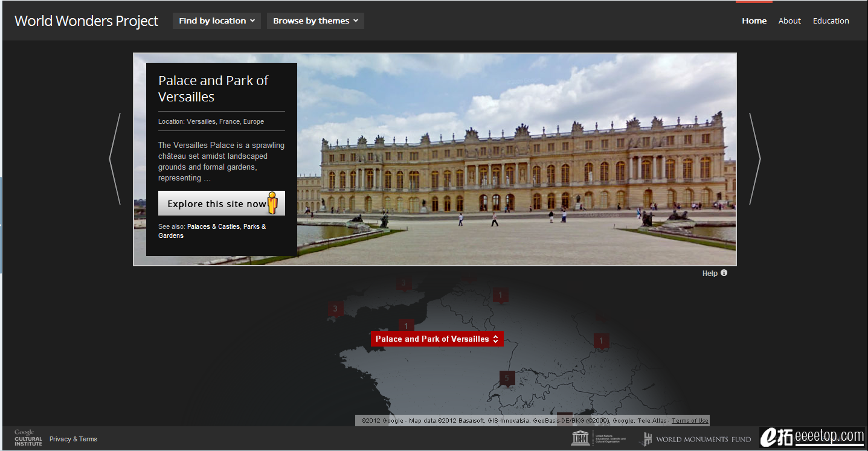Open the Palaces & Castles theme link
This screenshot has width=868, height=451.
213,226
